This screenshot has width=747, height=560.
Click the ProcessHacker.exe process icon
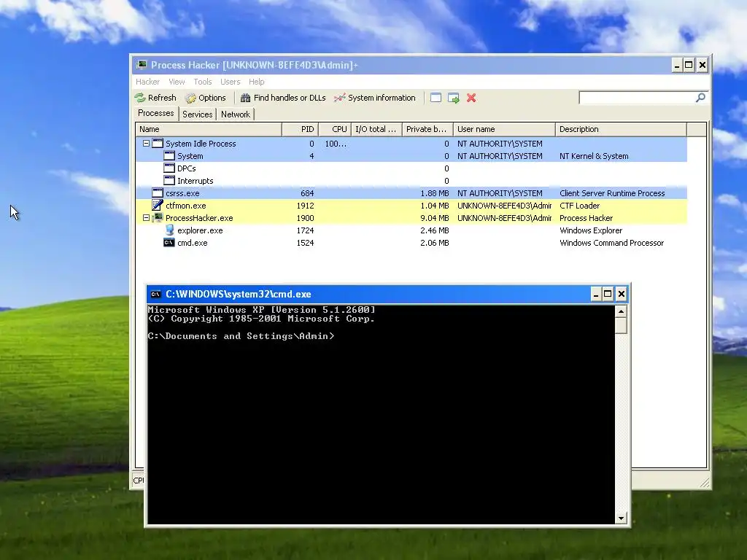pyautogui.click(x=158, y=217)
